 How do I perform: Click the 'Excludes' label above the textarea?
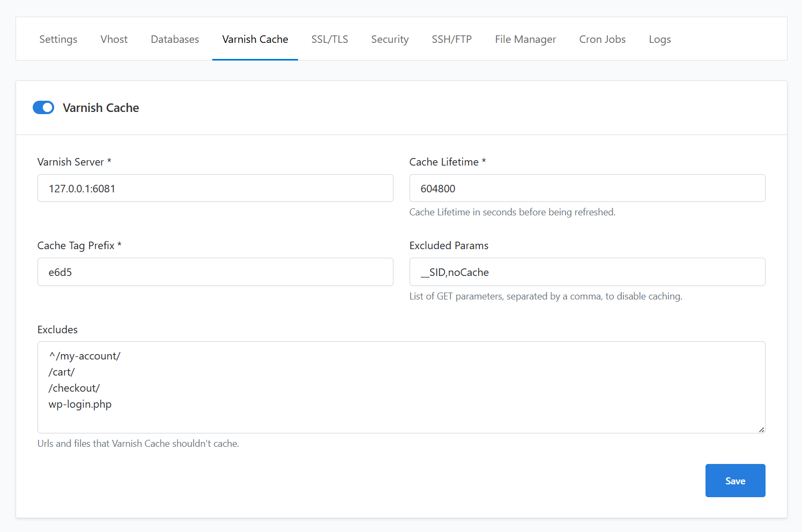tap(57, 329)
